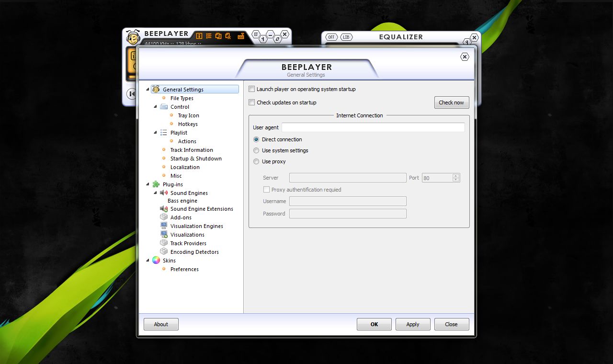Screen dimensions: 613x364
Task: Click the User agent text field
Action: tap(373, 127)
